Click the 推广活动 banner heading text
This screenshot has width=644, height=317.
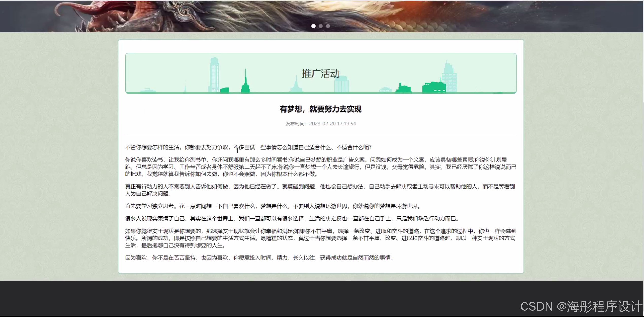coord(321,74)
